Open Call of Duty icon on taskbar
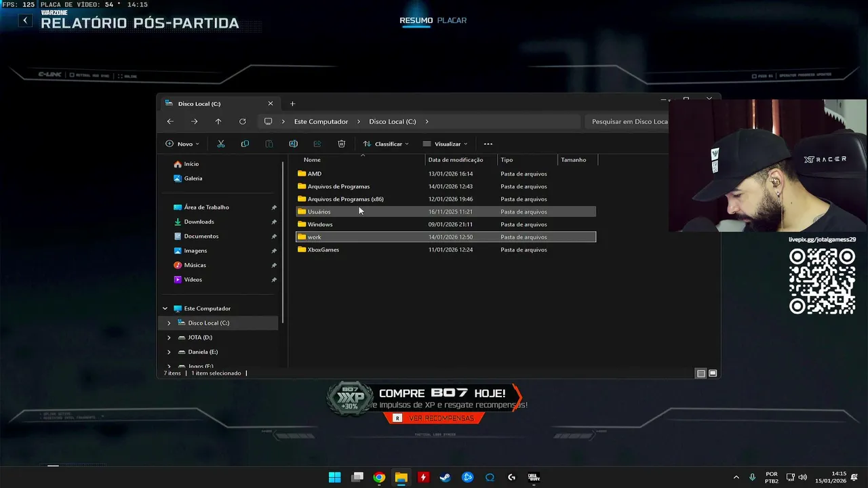 534,477
